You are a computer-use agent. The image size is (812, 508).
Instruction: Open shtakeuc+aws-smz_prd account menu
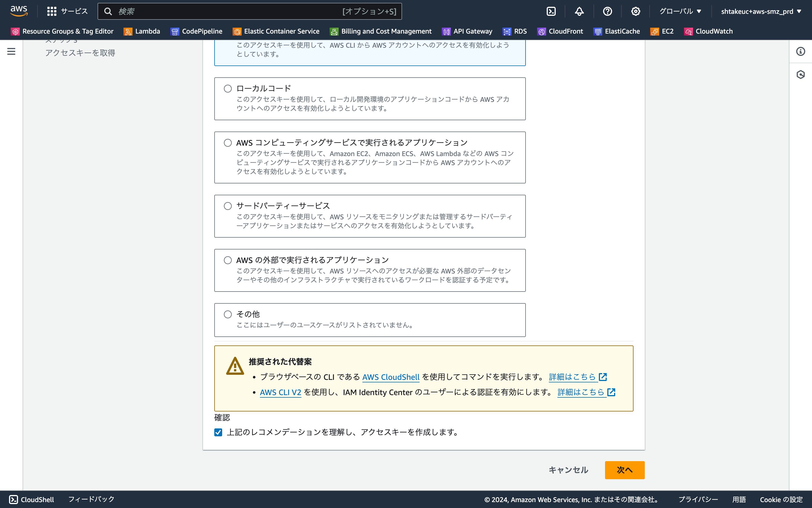click(761, 11)
